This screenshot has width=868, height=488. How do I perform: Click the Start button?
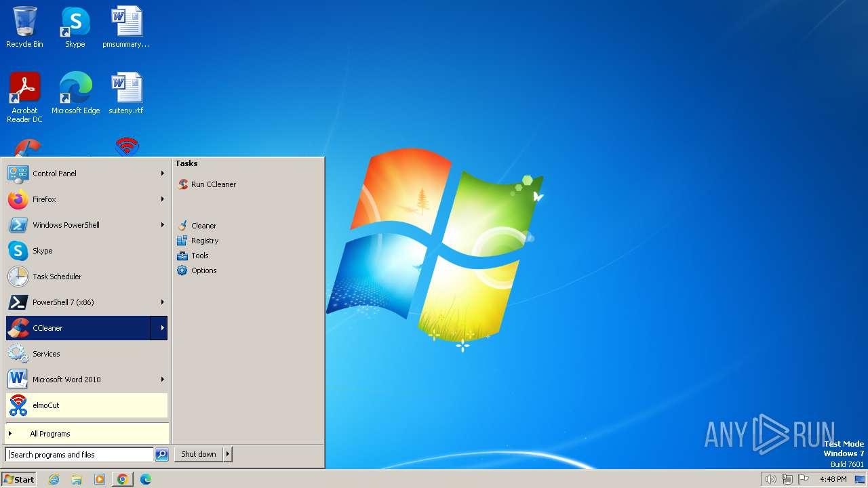click(x=19, y=479)
